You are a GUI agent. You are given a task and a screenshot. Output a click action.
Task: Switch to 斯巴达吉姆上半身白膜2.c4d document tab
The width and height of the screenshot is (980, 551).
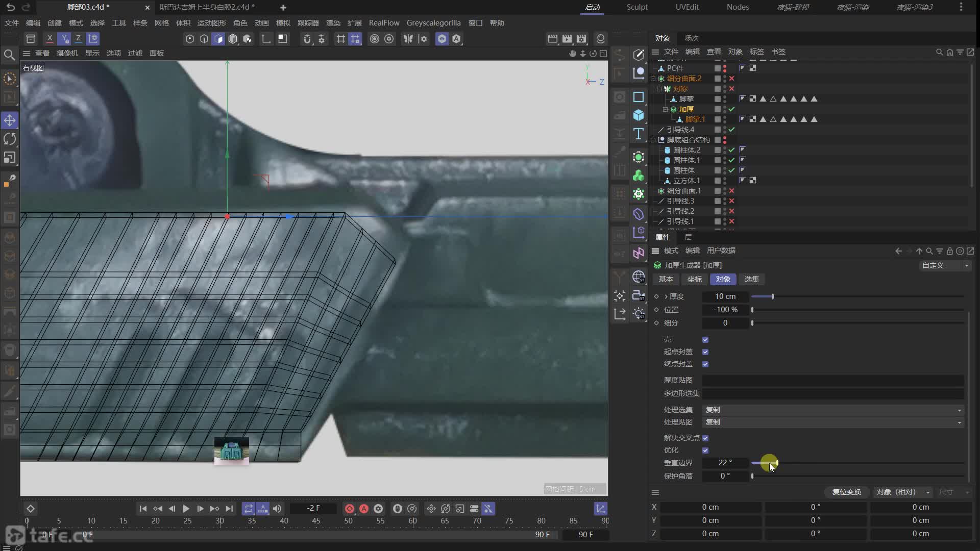[207, 7]
